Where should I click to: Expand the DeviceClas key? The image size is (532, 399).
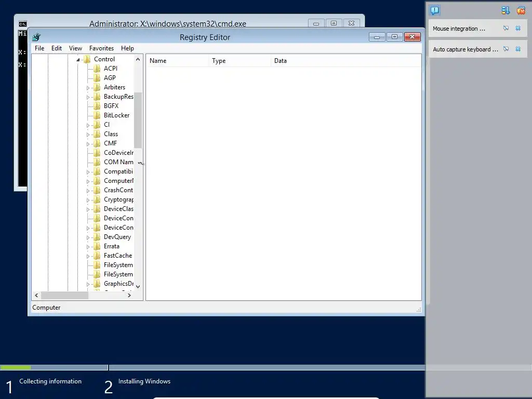(x=88, y=209)
